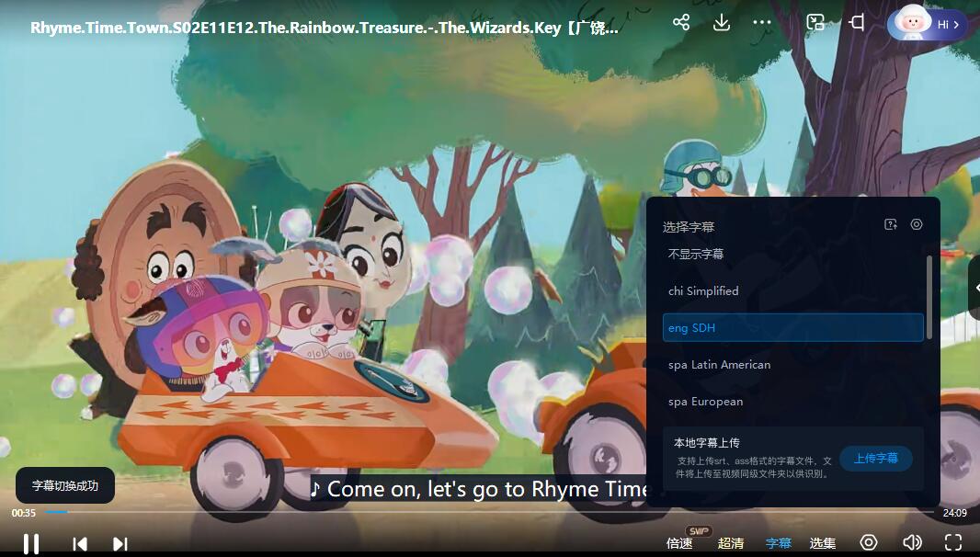
Task: Open subtitle settings gear in the subtitle panel
Action: tap(917, 224)
